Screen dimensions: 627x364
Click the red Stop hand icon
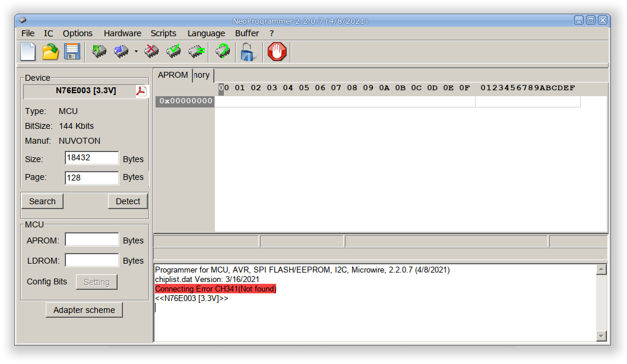point(277,52)
